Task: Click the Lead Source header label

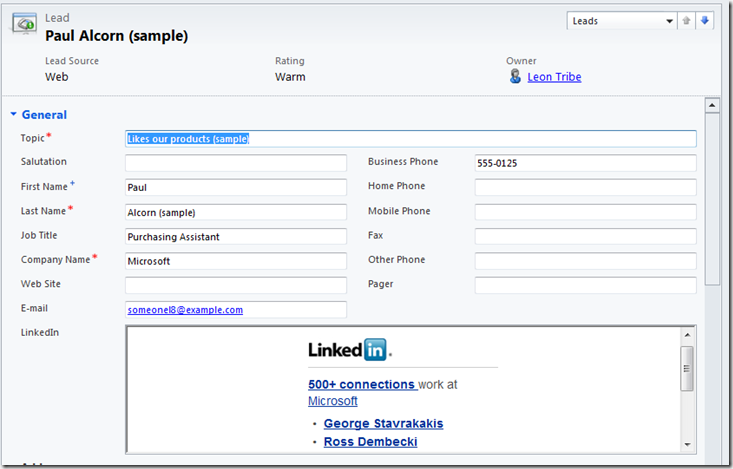Action: [x=72, y=61]
